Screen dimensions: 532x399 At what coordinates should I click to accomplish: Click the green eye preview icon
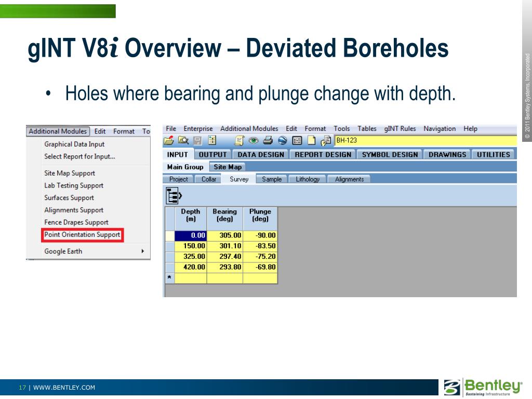coord(254,140)
